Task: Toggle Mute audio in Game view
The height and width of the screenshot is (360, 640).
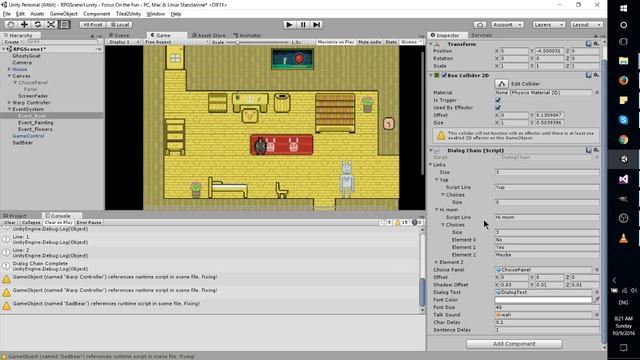Action: point(369,42)
